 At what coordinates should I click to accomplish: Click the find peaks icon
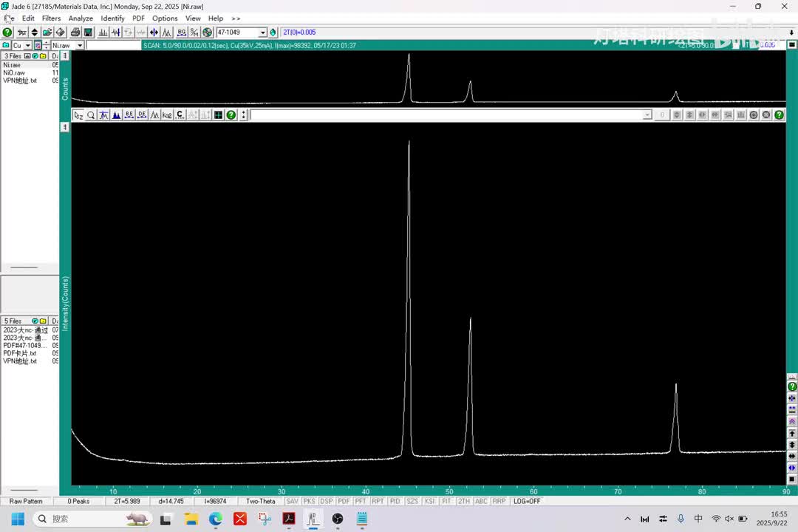(x=103, y=32)
